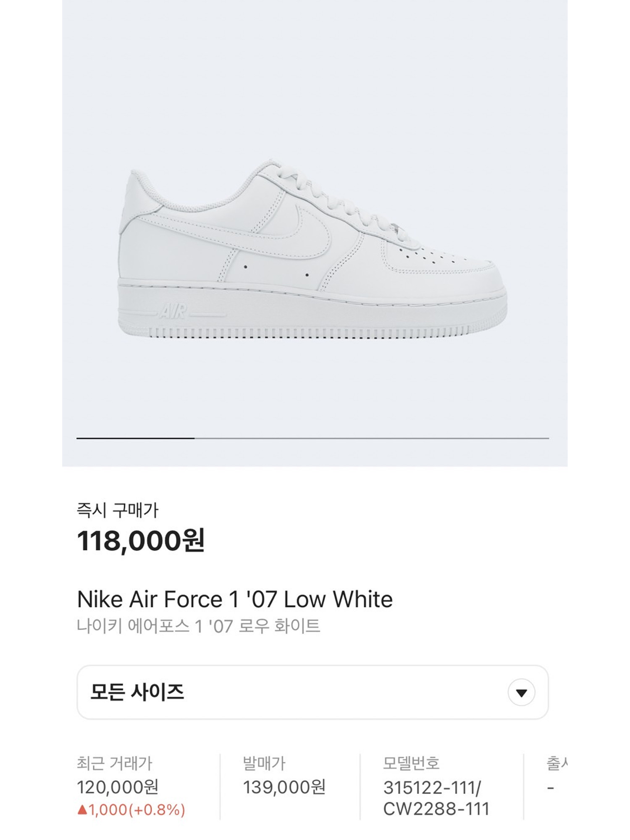Open the 모든 사이즈 size dropdown arrow

click(521, 693)
